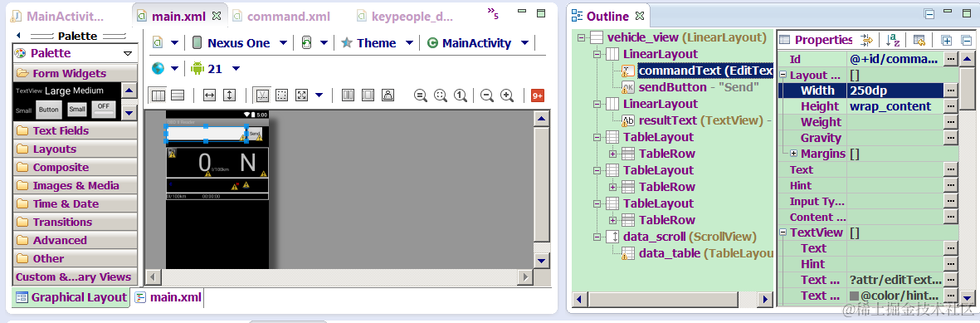
Task: Toggle baseline alignment icon
Action: 262,95
